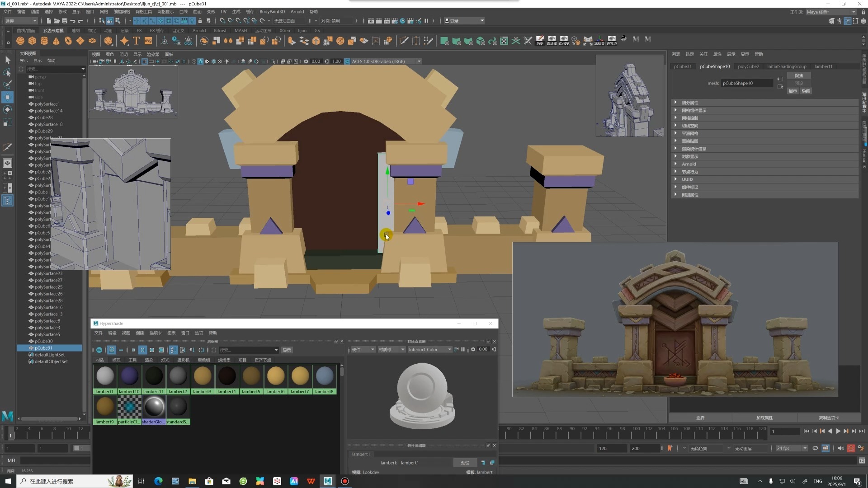Switch to the Arnold shelf tab
This screenshot has height=488, width=868.
[x=199, y=31]
